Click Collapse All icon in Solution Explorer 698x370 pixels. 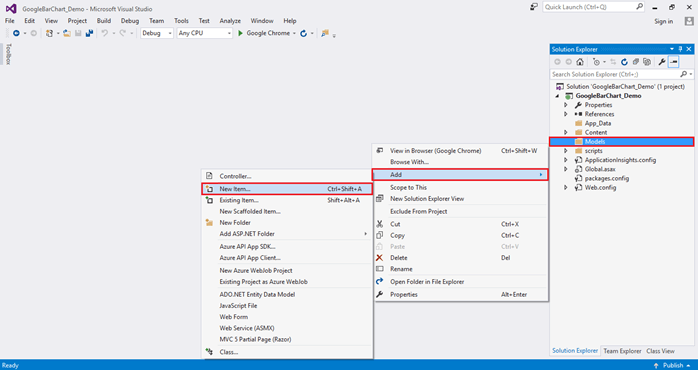click(x=636, y=62)
